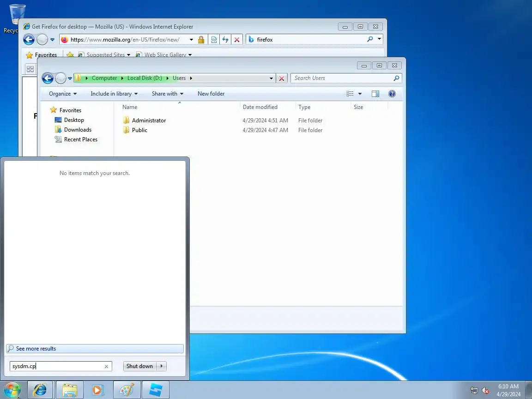Click the magnifier icon in Search Users box
This screenshot has width=532, height=399.
pyautogui.click(x=396, y=78)
